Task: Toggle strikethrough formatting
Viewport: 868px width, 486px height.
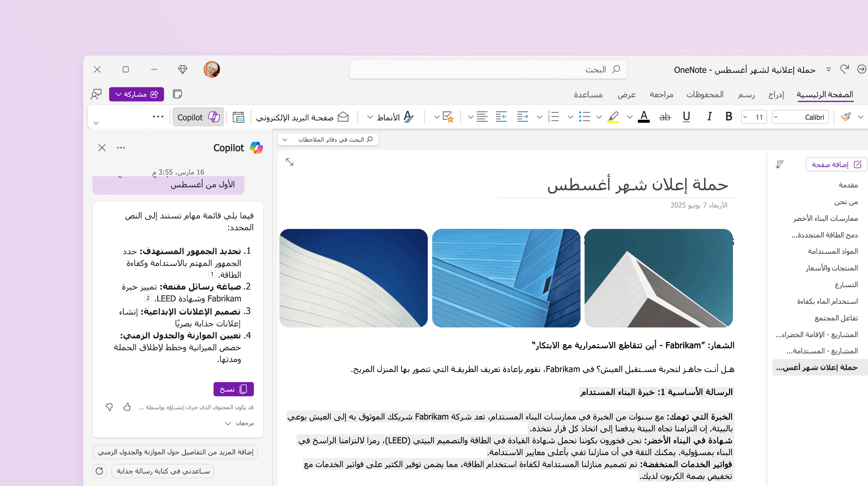Action: pyautogui.click(x=665, y=117)
